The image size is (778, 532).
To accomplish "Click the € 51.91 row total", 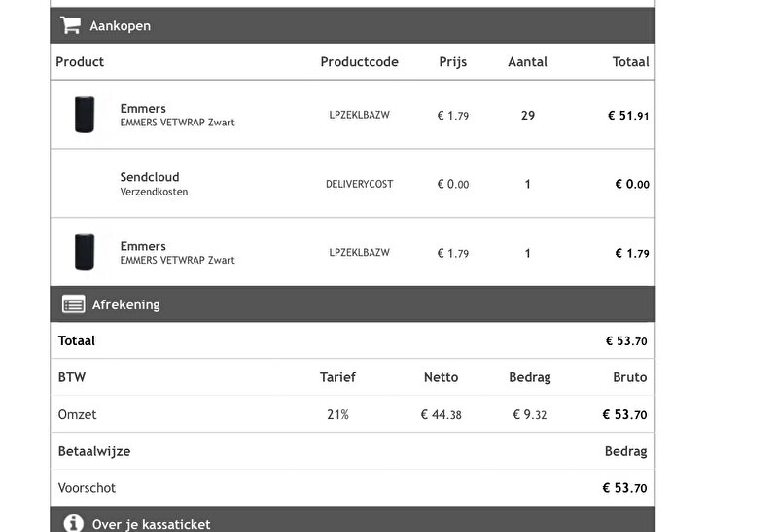I will pyautogui.click(x=628, y=116).
